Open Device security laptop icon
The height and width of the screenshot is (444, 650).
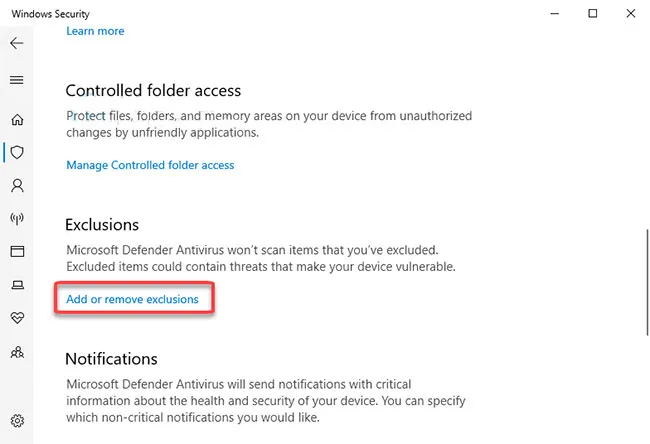pos(16,285)
